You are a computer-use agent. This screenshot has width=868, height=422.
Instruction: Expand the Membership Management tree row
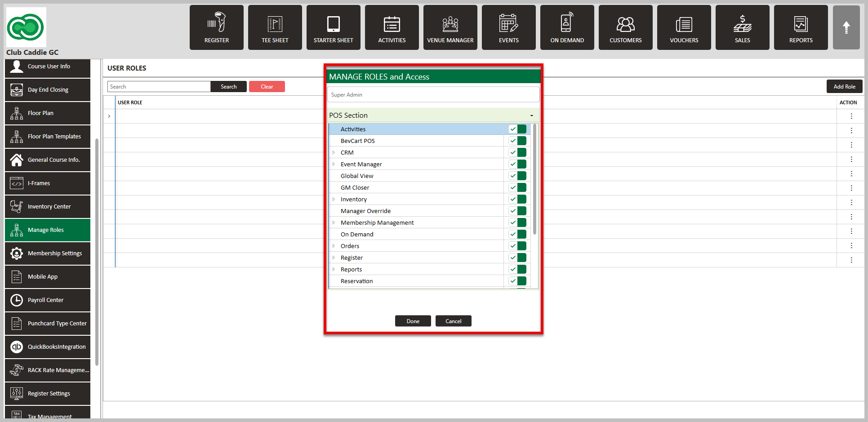coord(334,222)
